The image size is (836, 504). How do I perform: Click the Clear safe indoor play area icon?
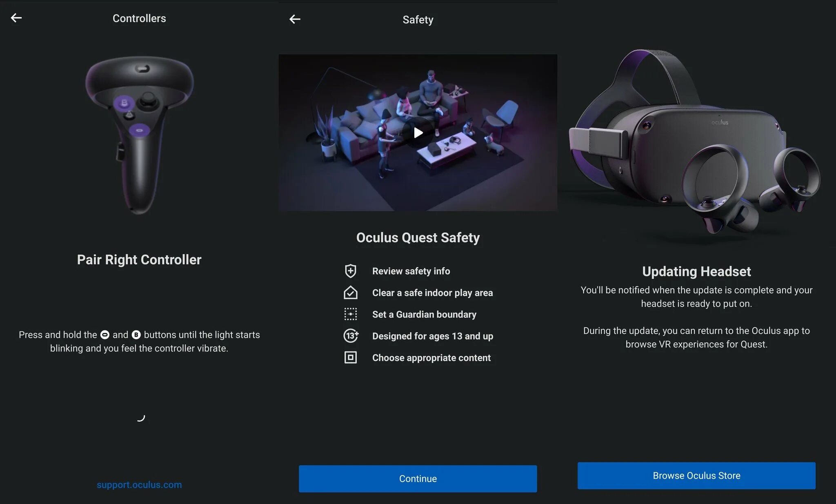[350, 293]
